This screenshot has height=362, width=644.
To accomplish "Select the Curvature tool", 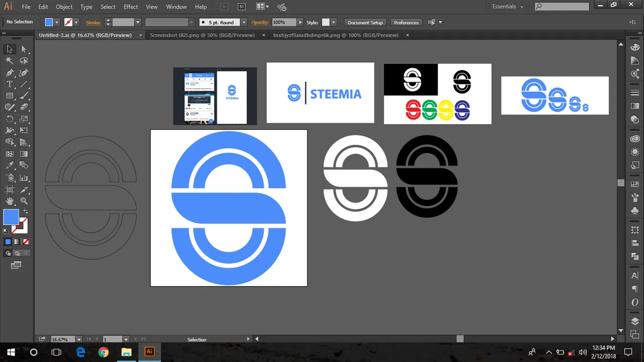I will (24, 73).
